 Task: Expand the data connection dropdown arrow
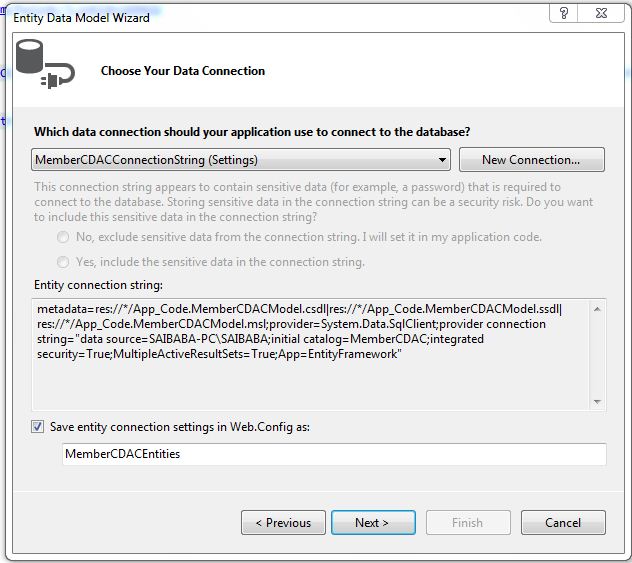coord(442,160)
